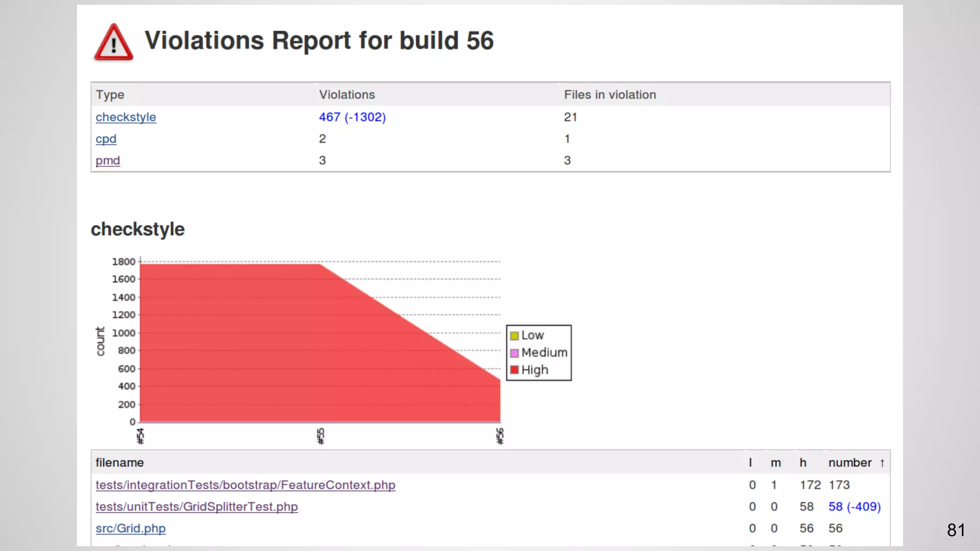Open src/Grid.php file link
The width and height of the screenshot is (980, 551).
click(x=130, y=529)
